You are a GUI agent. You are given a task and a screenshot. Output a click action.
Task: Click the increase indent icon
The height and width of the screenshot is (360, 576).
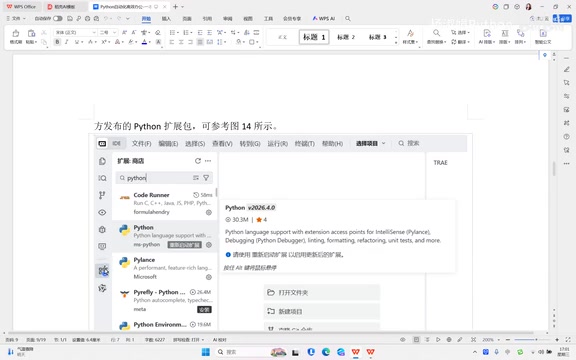(209, 32)
